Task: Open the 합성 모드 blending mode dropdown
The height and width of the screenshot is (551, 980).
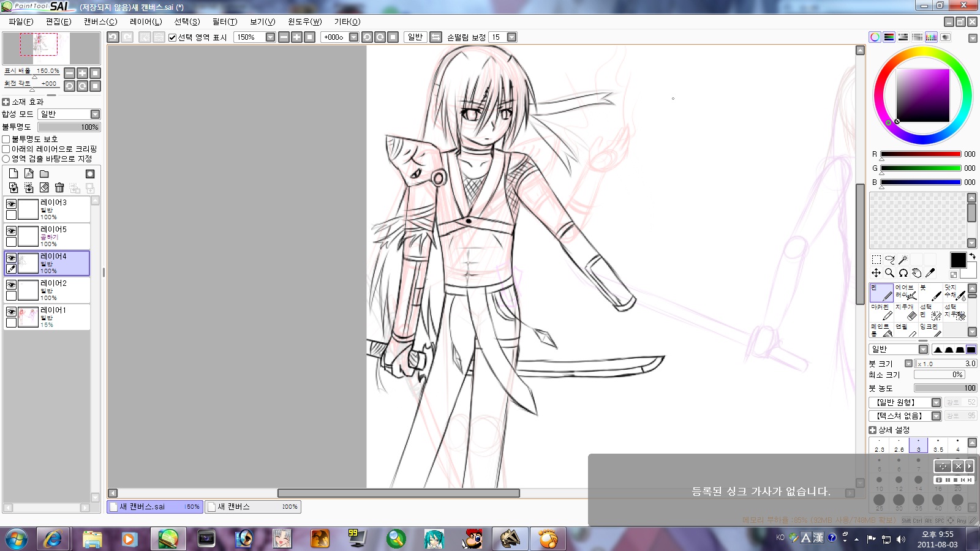Action: 95,114
